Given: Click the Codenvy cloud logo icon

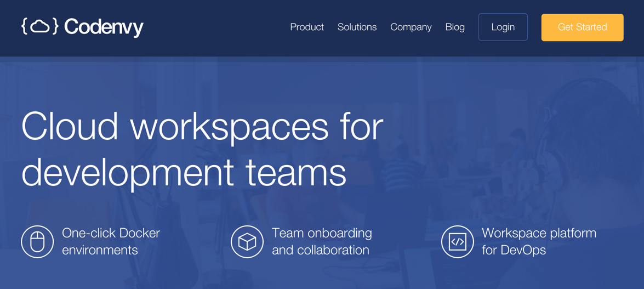Looking at the screenshot, I should tap(40, 27).
